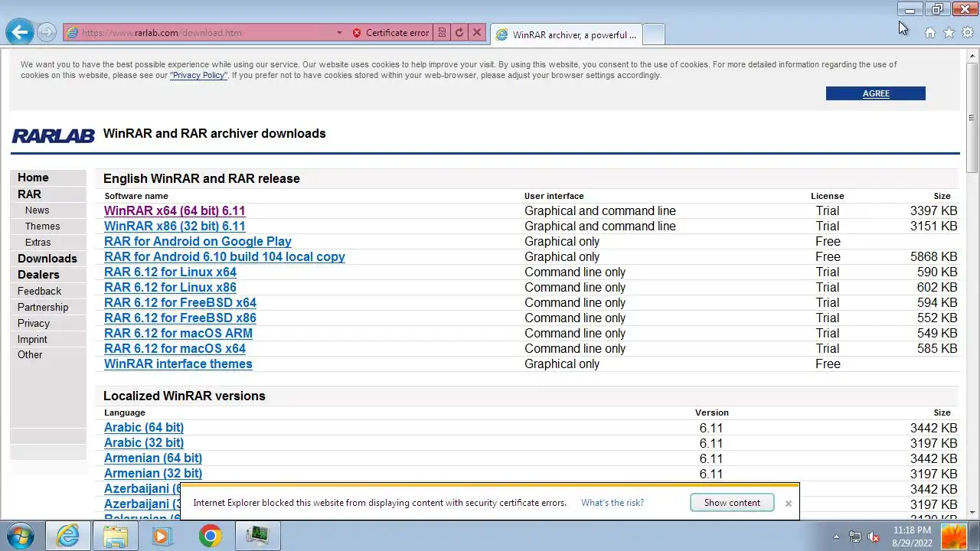Click the '3397 KB' size cell
The image size is (980, 551).
coord(933,210)
